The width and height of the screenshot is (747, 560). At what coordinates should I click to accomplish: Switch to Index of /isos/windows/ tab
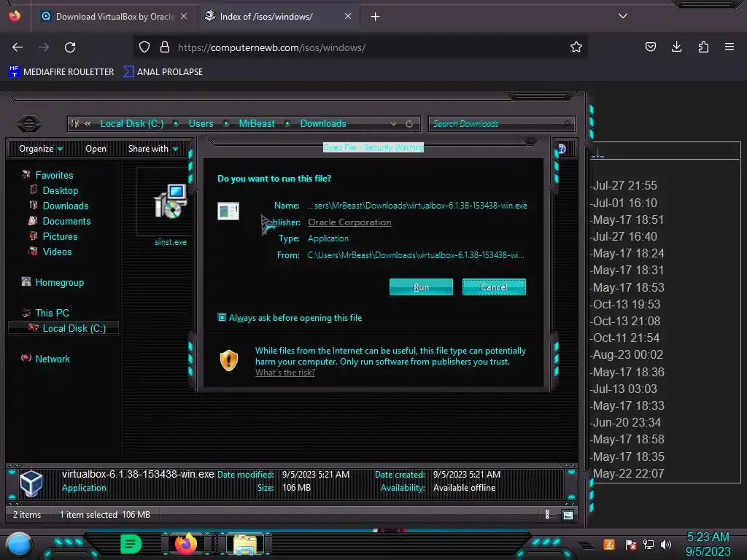tap(278, 16)
